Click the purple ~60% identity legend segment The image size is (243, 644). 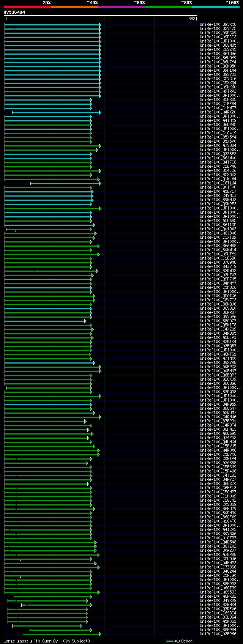point(121,7)
